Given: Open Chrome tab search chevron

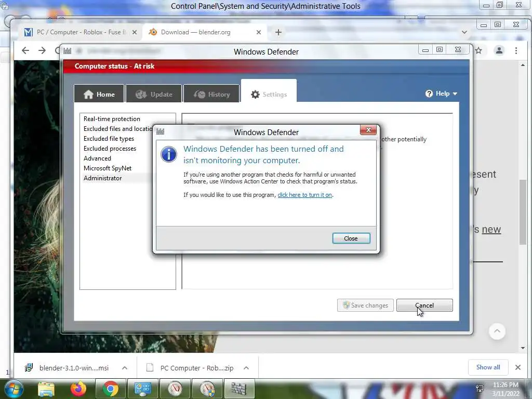Looking at the screenshot, I should [x=464, y=32].
